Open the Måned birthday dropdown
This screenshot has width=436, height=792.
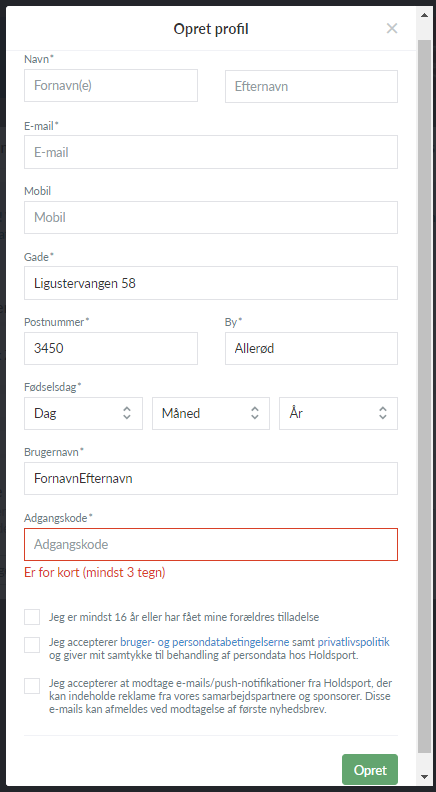[x=211, y=413]
